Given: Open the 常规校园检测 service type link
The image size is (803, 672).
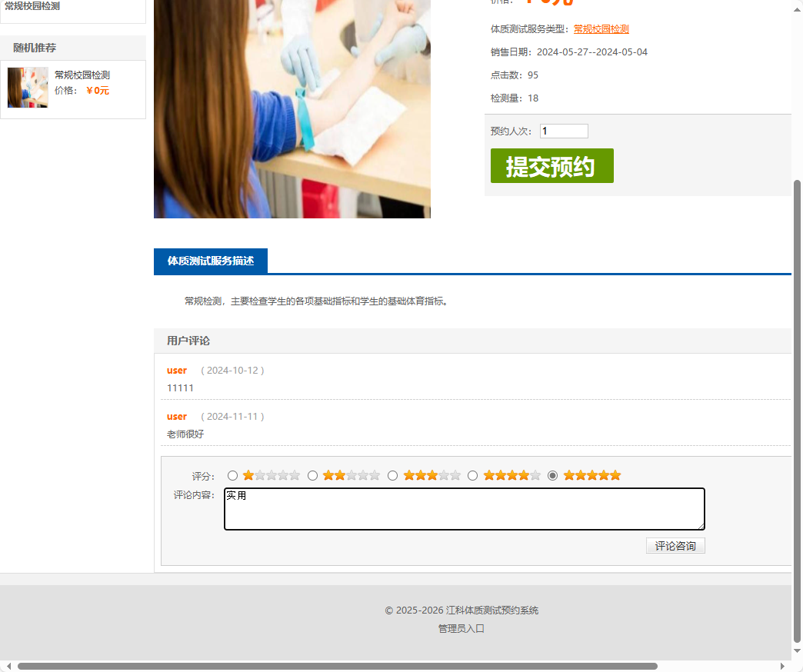Looking at the screenshot, I should pos(601,28).
